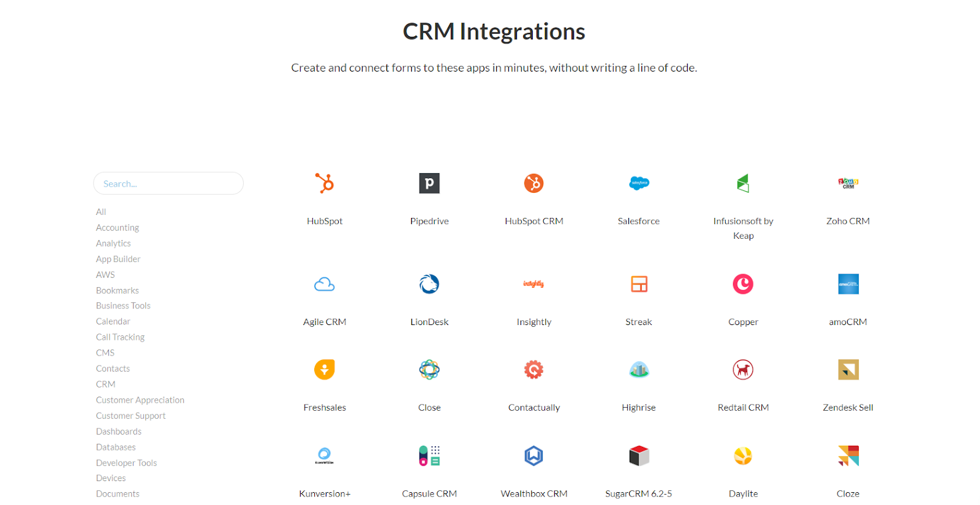Click the Copper name link
980x505 pixels.
[743, 323]
